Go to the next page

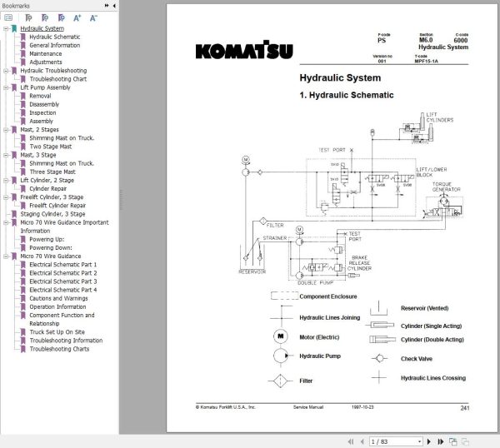coord(429,441)
